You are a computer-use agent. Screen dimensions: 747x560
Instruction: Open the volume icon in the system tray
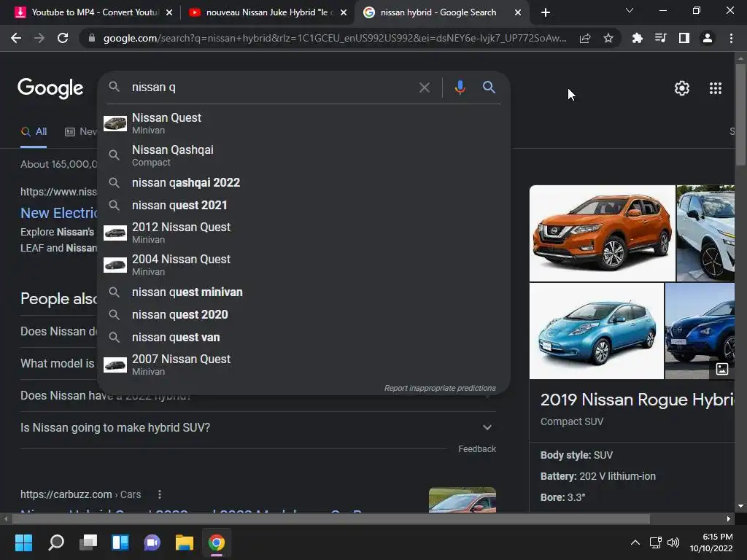pos(673,542)
